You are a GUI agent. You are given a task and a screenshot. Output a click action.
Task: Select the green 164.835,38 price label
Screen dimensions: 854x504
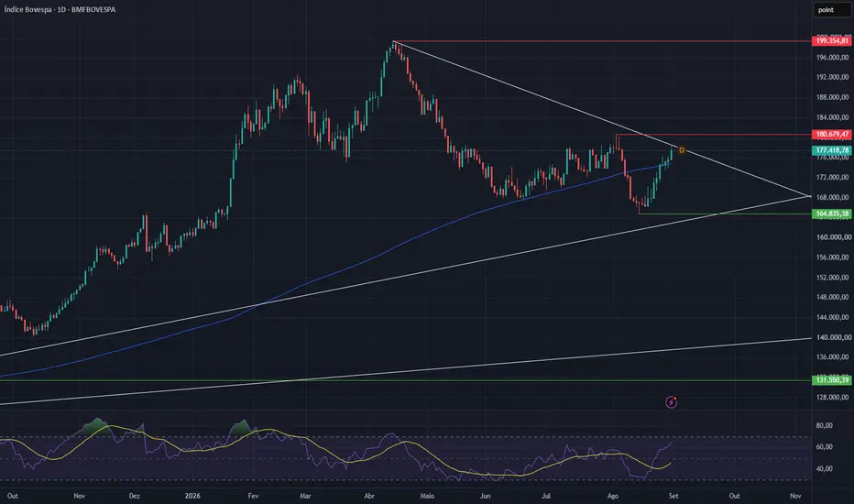pyautogui.click(x=832, y=214)
